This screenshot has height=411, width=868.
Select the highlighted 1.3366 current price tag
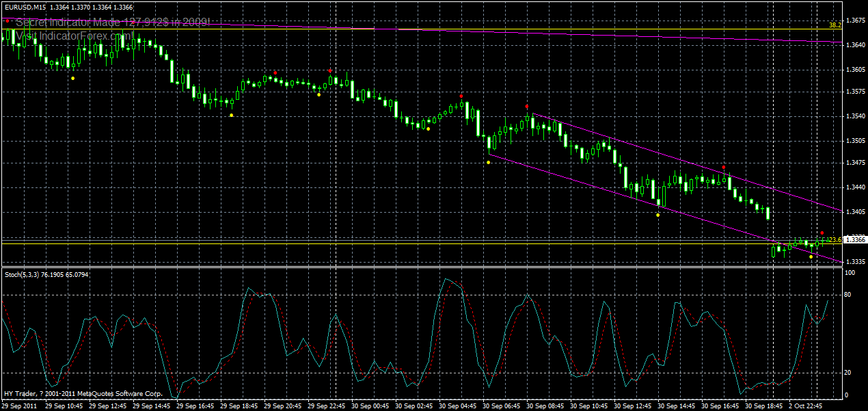pyautogui.click(x=854, y=239)
